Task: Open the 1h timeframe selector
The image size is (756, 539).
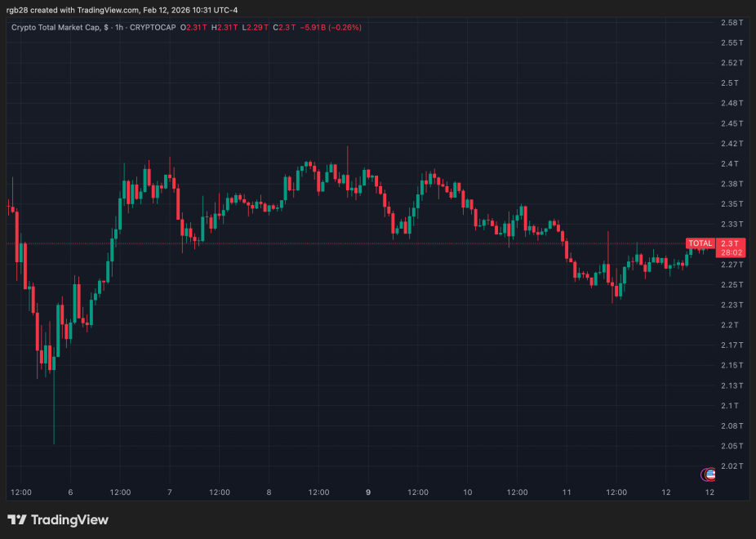Action: point(118,27)
